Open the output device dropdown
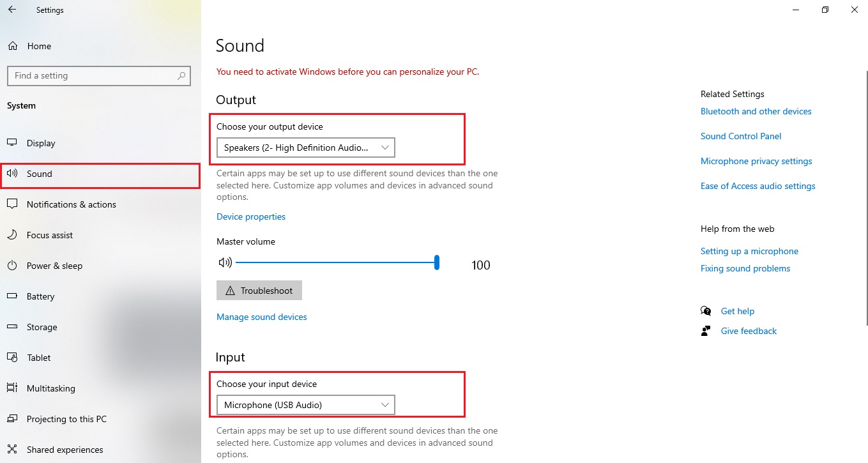This screenshot has height=463, width=868. click(306, 148)
